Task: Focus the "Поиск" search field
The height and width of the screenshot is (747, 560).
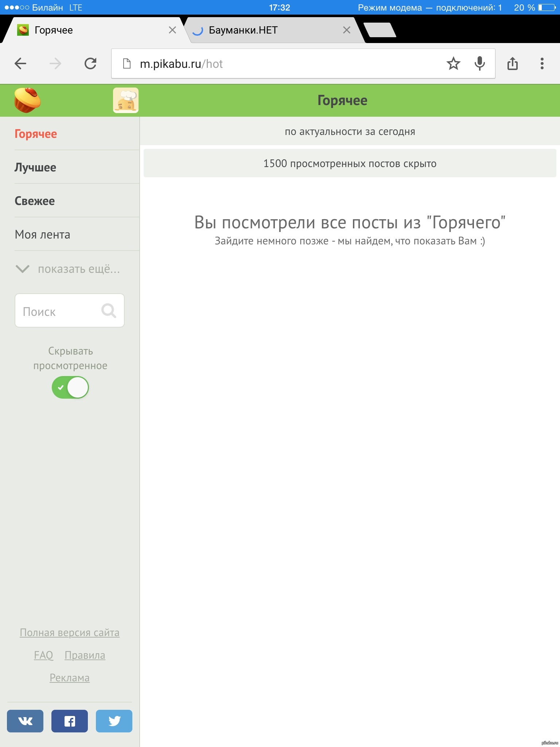Action: 70,310
